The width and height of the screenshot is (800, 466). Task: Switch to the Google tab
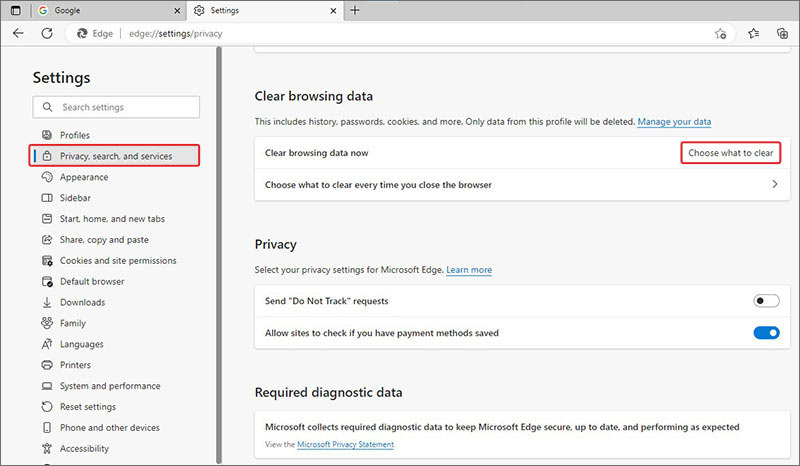[110, 11]
